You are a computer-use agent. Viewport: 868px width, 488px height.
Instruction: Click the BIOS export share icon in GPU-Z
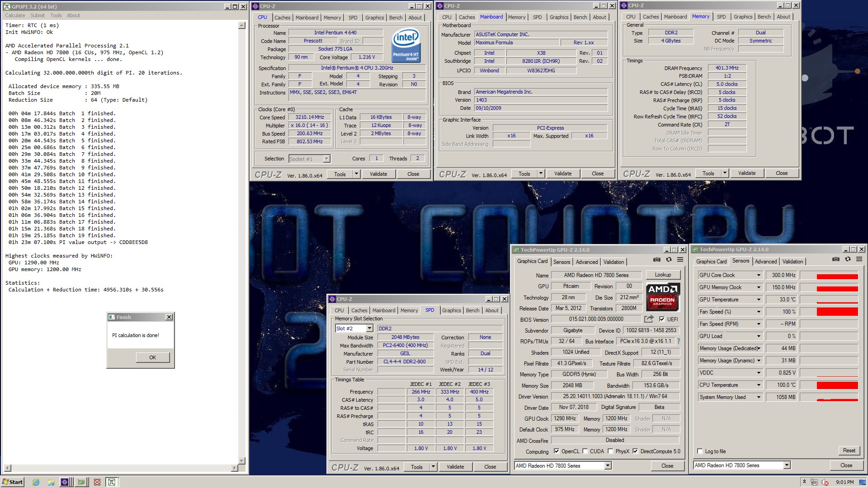click(649, 319)
